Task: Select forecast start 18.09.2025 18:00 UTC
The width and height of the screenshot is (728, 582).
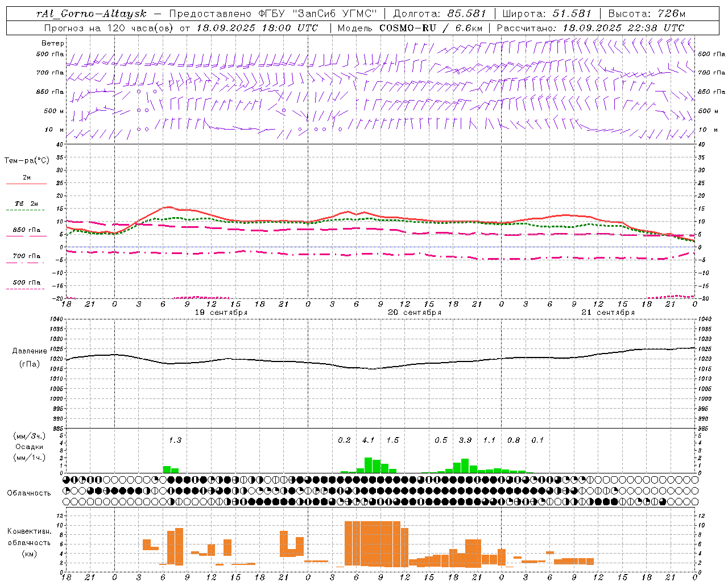Action: (x=257, y=28)
